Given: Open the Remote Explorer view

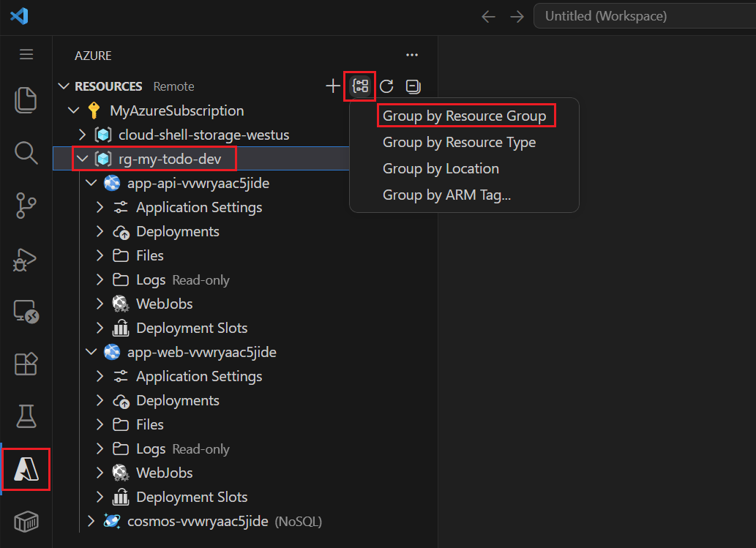Looking at the screenshot, I should 26,312.
